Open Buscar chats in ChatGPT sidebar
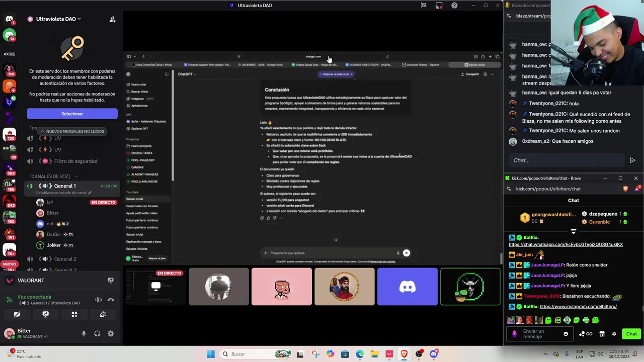Screen dimensions: 644x362 139,92
